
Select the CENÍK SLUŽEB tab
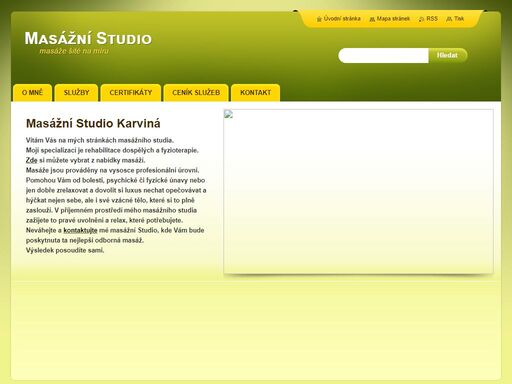[196, 93]
